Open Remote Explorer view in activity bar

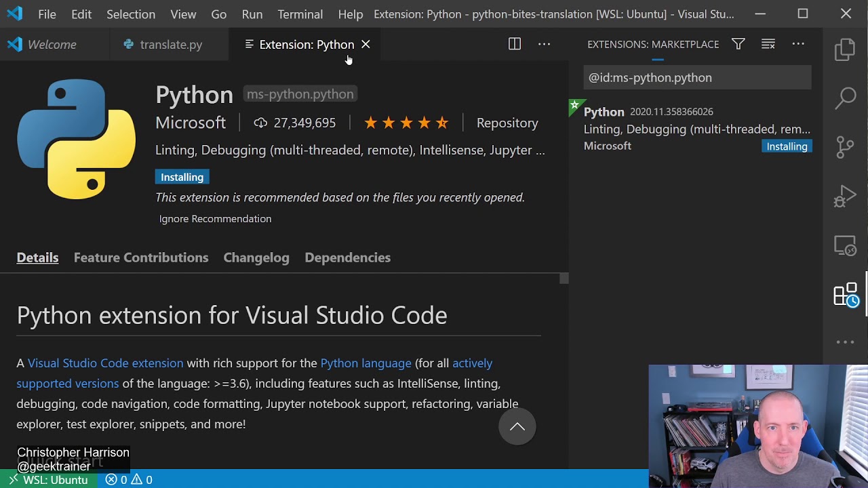tap(845, 245)
